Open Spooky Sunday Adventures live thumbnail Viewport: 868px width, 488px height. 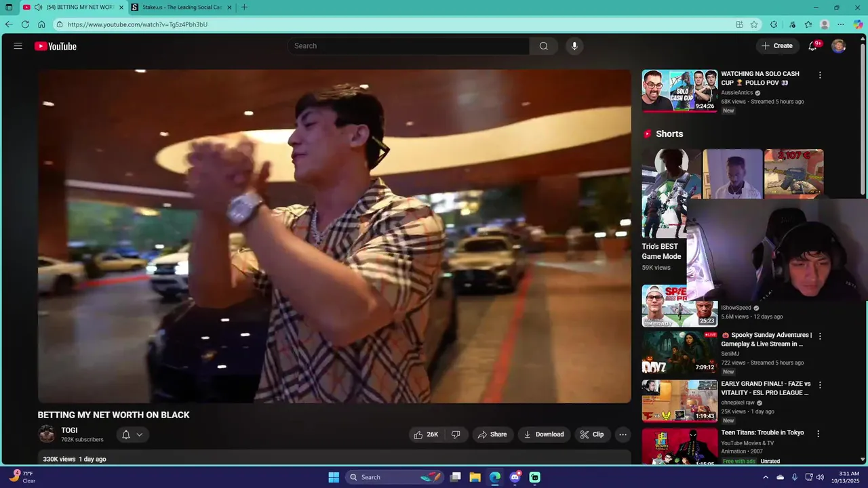coord(679,352)
